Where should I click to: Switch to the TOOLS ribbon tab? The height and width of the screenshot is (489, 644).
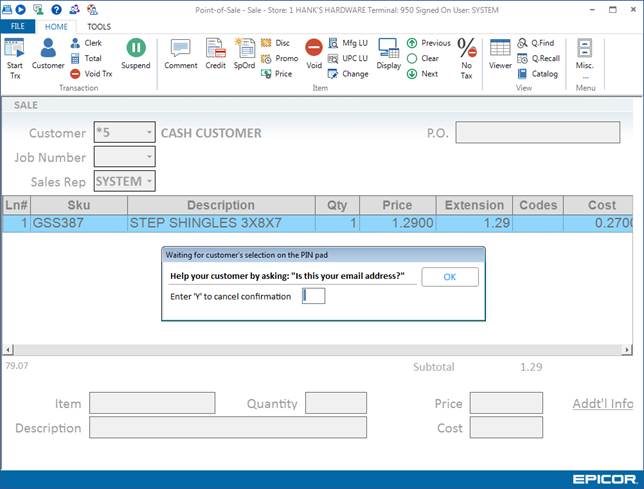tap(99, 27)
